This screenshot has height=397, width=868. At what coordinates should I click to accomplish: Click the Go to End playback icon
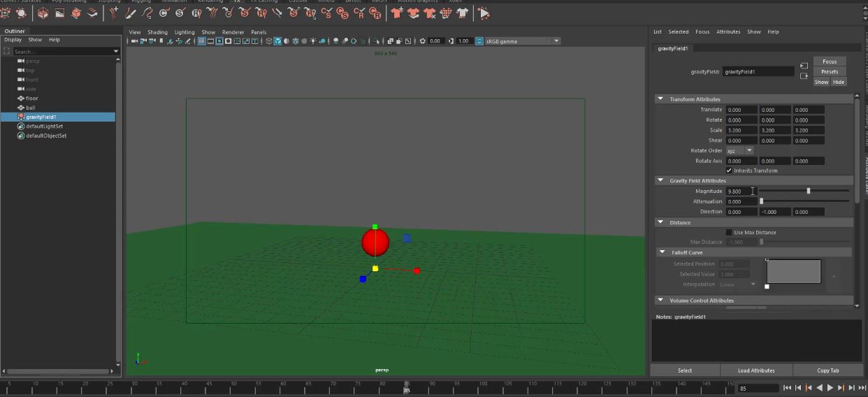[x=862, y=388]
